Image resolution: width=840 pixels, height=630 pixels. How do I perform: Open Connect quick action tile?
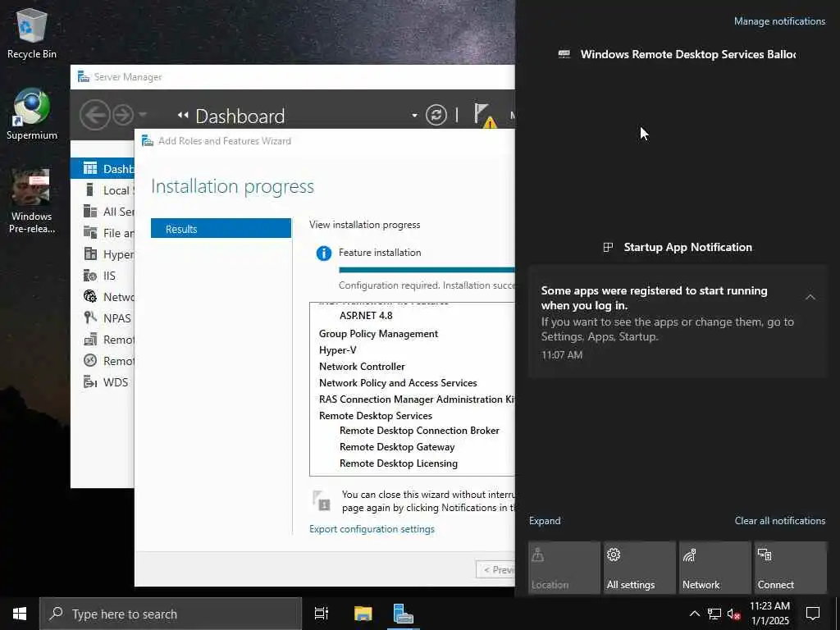pos(790,568)
